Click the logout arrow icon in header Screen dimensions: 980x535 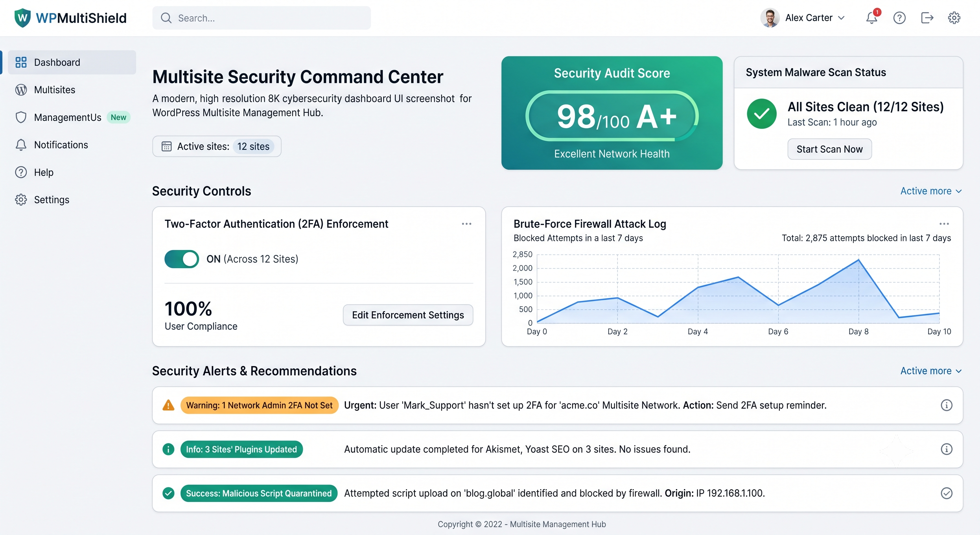click(x=927, y=18)
